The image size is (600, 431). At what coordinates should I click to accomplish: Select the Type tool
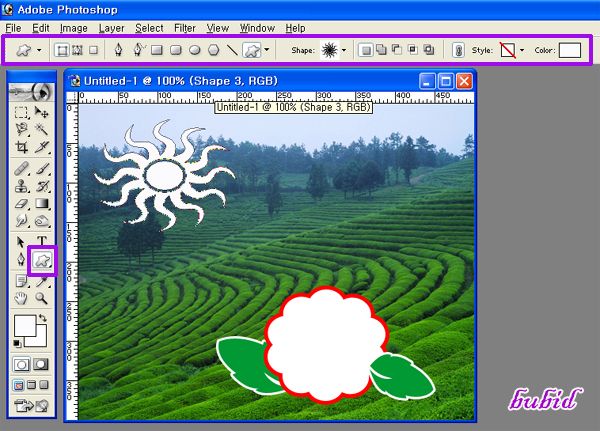[x=41, y=241]
